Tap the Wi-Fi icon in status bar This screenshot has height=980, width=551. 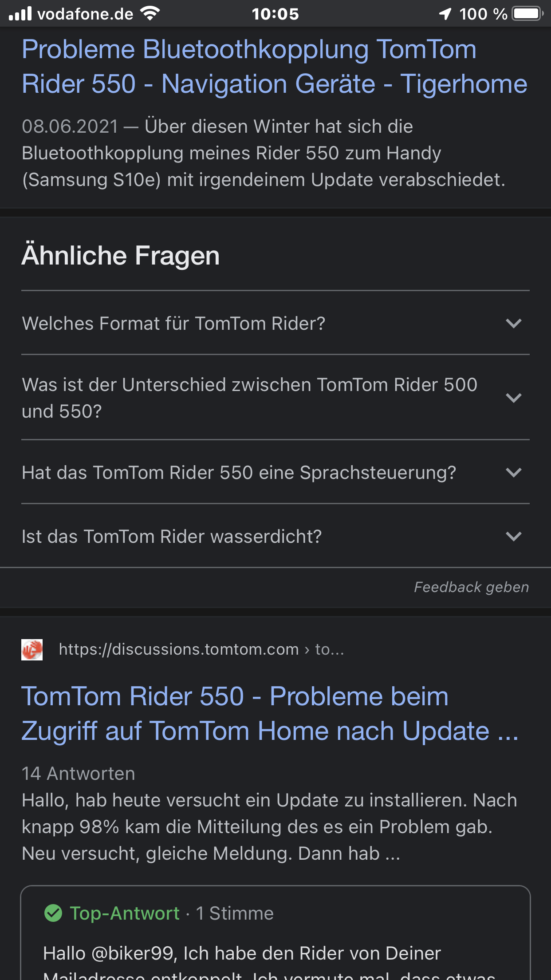pyautogui.click(x=150, y=14)
